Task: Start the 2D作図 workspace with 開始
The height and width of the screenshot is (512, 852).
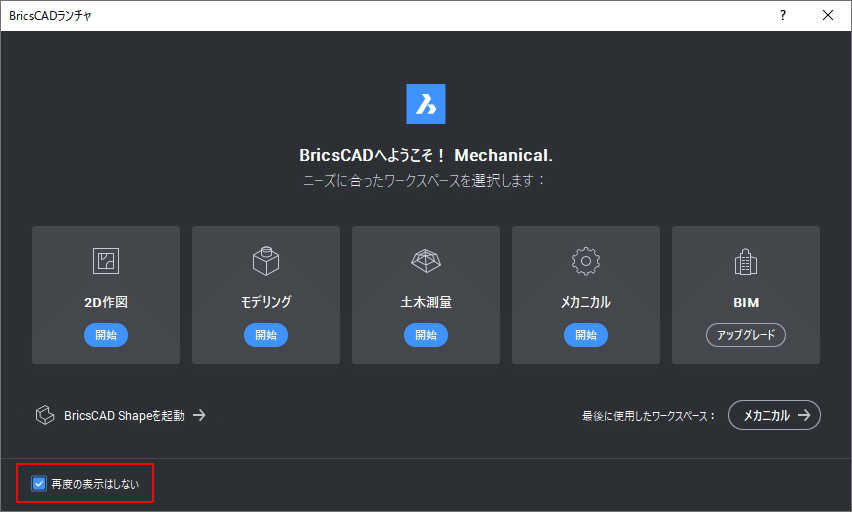Action: (x=106, y=335)
